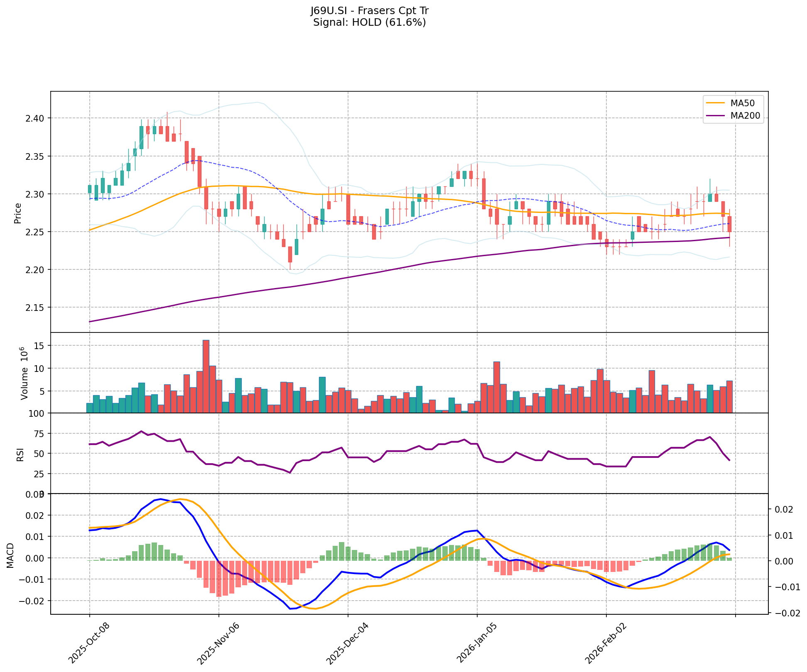Click the RSI 75 tick label
This screenshot has height=672, width=807.
coord(39,434)
